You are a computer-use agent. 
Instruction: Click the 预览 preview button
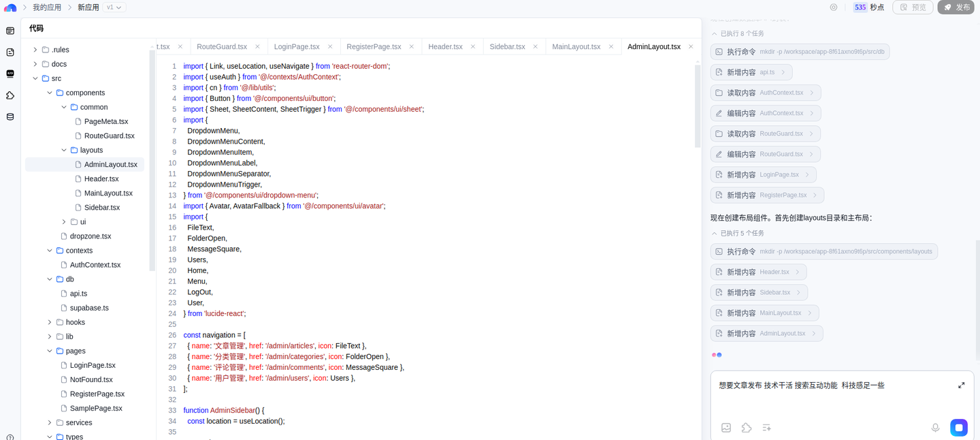pyautogui.click(x=912, y=7)
